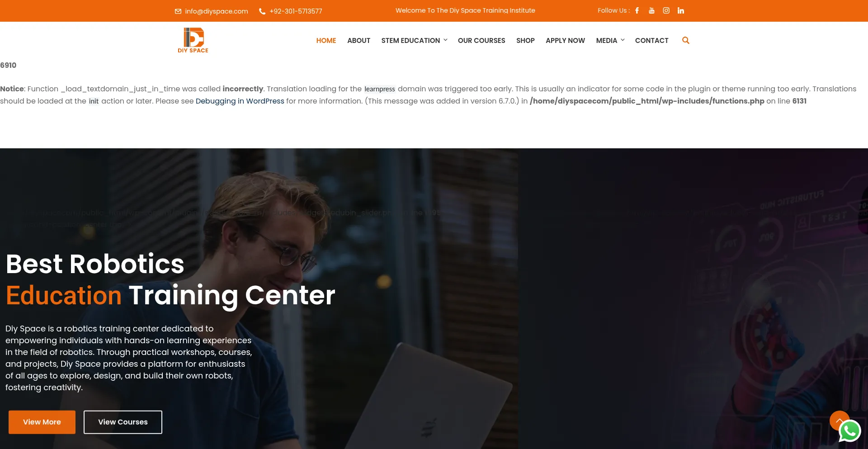
Task: Open the LinkedIn social icon
Action: (x=681, y=10)
